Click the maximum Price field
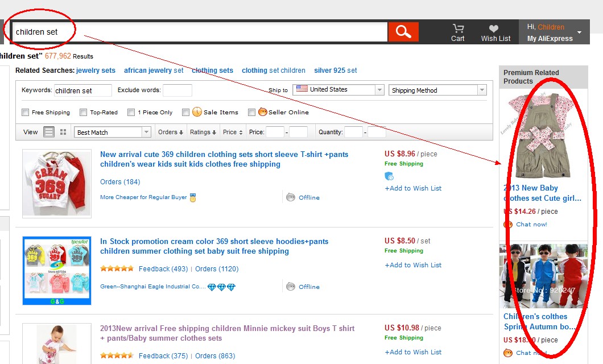 [298, 132]
